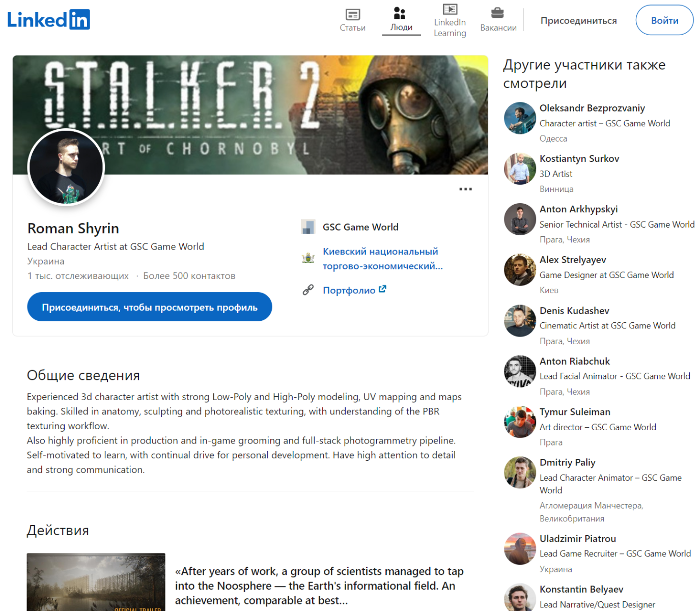Open the Статьи articles icon
The width and height of the screenshot is (700, 611).
(352, 15)
